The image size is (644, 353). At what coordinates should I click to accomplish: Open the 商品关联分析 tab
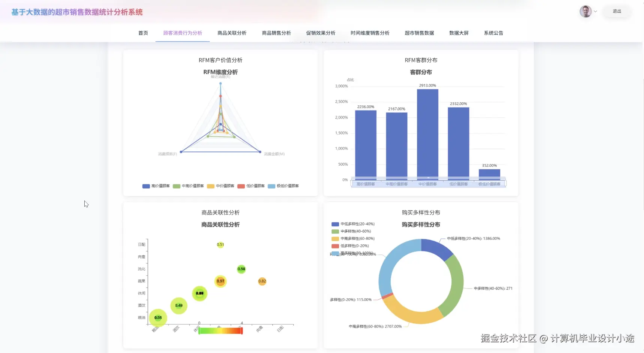coord(231,33)
